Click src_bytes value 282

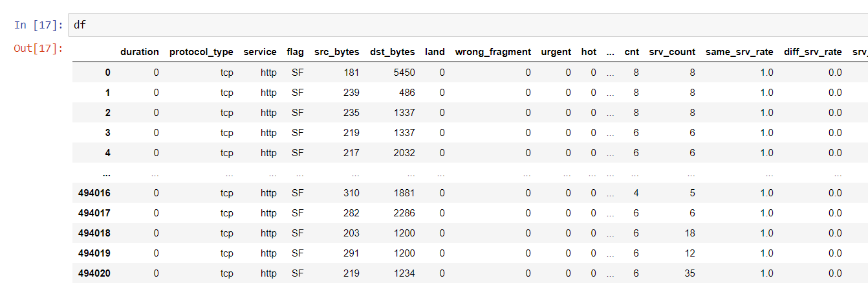point(351,213)
